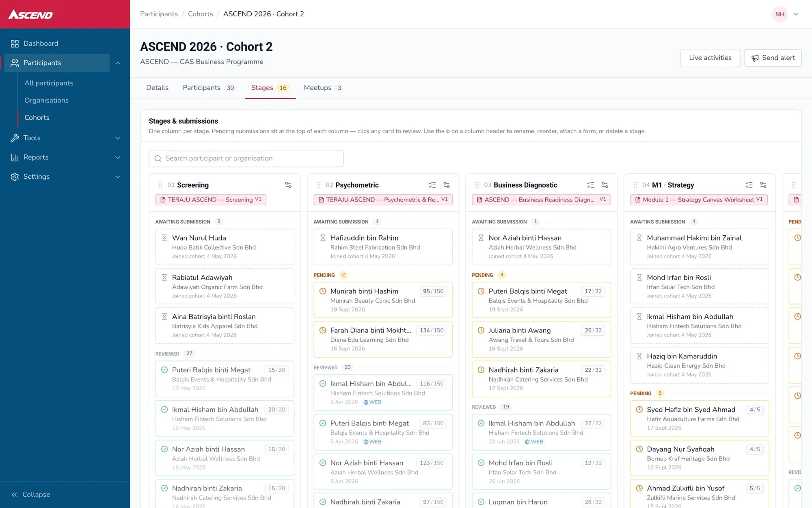
Task: Collapse the sidebar
Action: 31,494
